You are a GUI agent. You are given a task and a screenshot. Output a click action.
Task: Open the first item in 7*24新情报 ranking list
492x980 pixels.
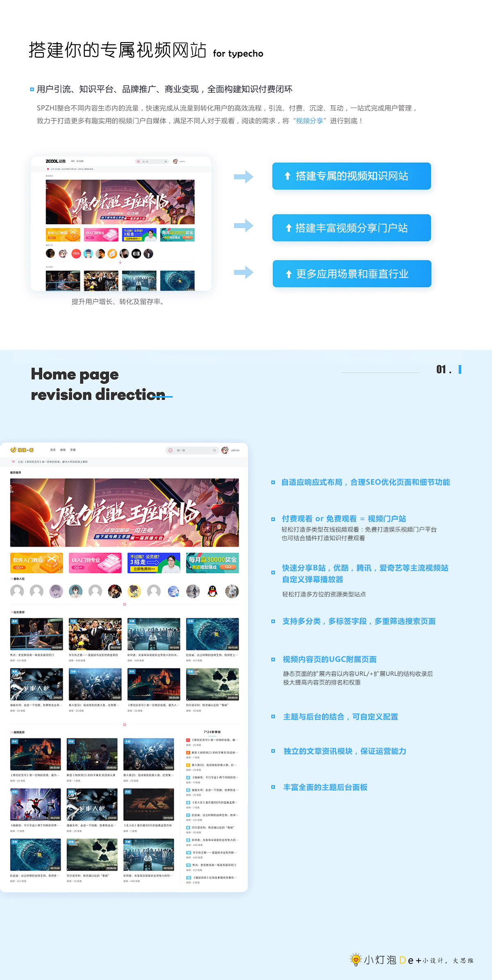(213, 740)
